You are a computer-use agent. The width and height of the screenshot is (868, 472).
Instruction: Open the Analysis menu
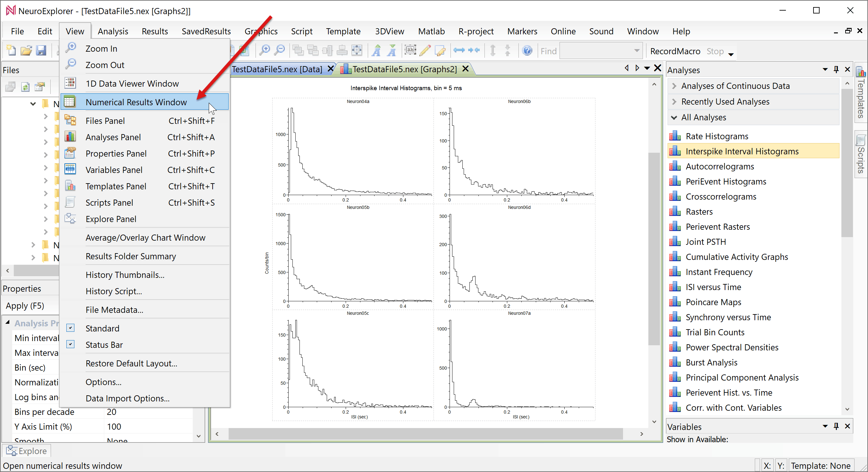(x=113, y=31)
